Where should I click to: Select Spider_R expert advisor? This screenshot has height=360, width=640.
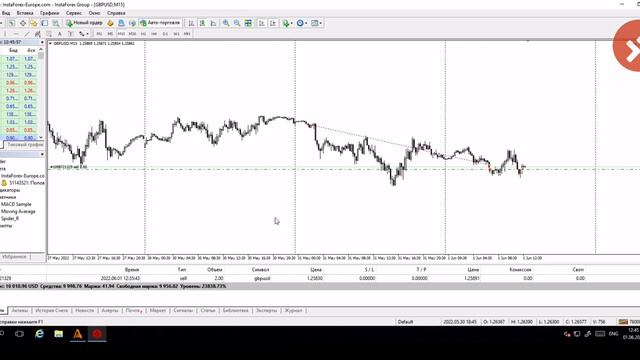[x=10, y=218]
